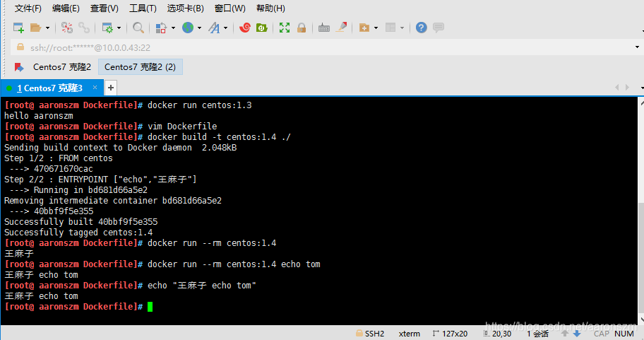The width and height of the screenshot is (644, 340).
Task: Click the status bar blue down arrow
Action: pos(577,334)
